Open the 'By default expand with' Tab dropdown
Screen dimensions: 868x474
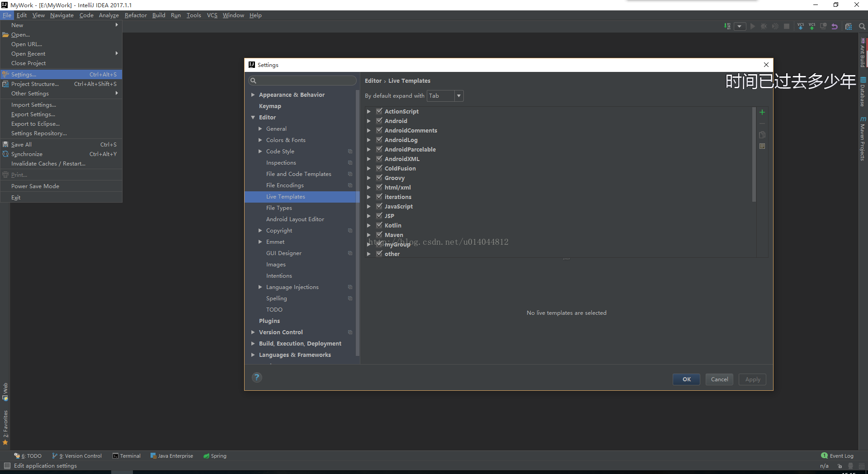[445, 96]
